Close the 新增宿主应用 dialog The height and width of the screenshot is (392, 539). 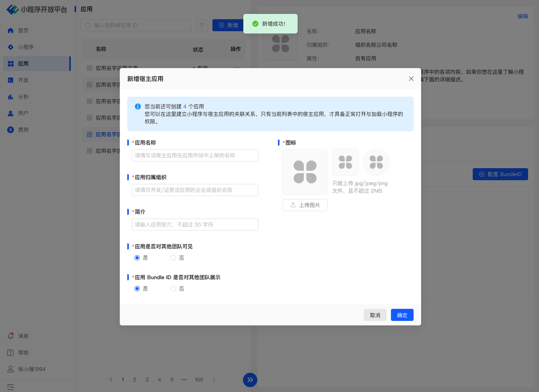click(x=411, y=79)
